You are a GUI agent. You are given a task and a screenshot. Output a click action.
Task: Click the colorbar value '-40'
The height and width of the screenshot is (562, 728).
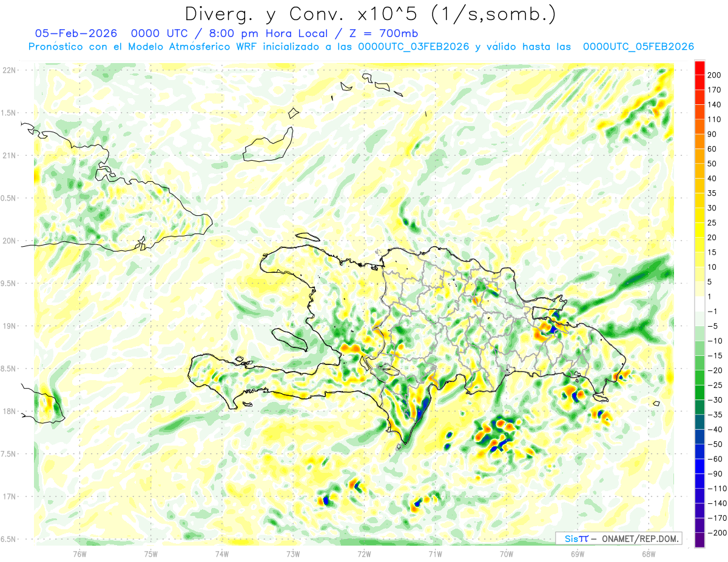pos(715,430)
